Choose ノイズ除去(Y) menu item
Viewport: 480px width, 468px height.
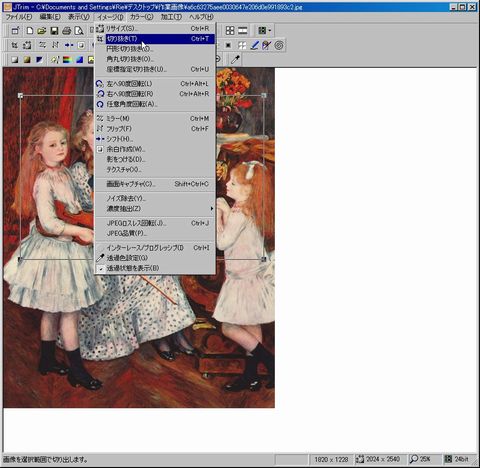click(x=155, y=198)
